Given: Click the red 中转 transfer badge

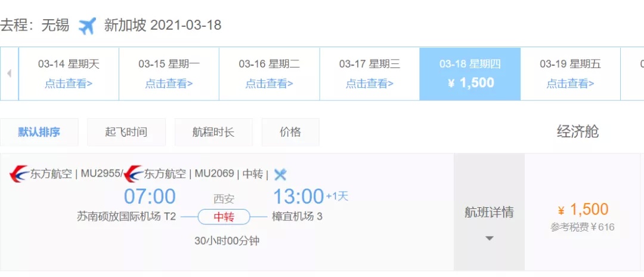Looking at the screenshot, I should point(224,217).
